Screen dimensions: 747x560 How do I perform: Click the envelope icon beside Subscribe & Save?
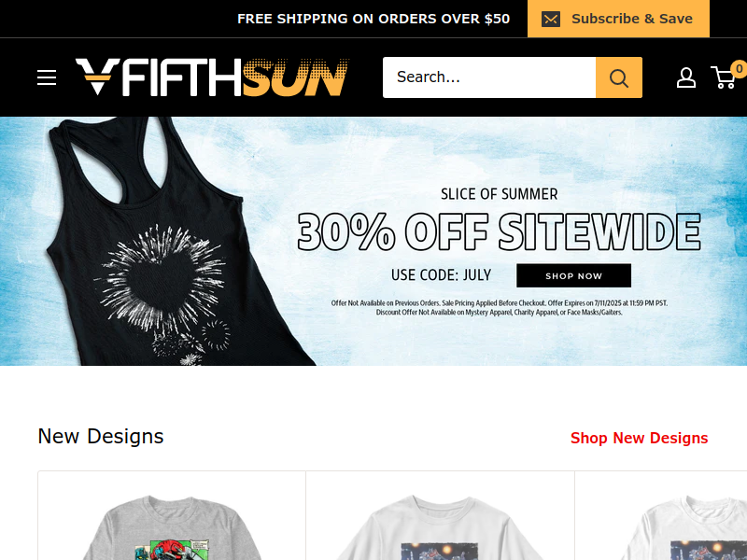pos(551,19)
